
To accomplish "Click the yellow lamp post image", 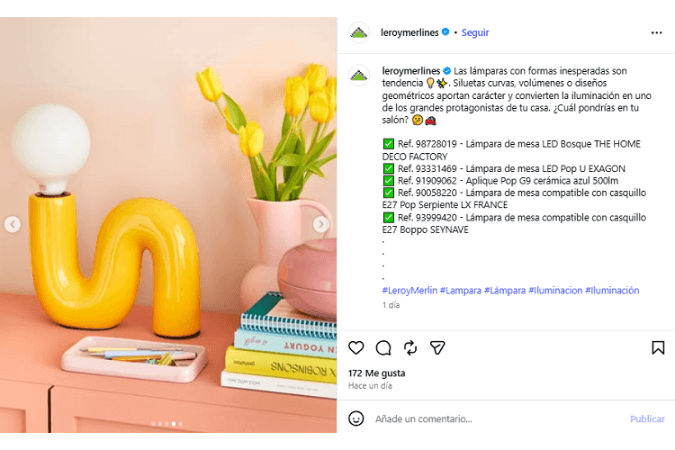I will [168, 225].
